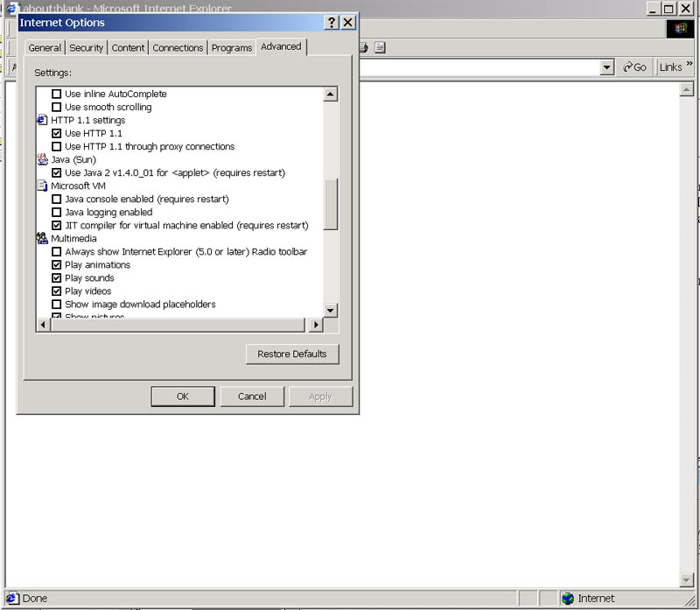Switch to the Security tab
Image resolution: width=700 pixels, height=610 pixels.
(x=86, y=48)
